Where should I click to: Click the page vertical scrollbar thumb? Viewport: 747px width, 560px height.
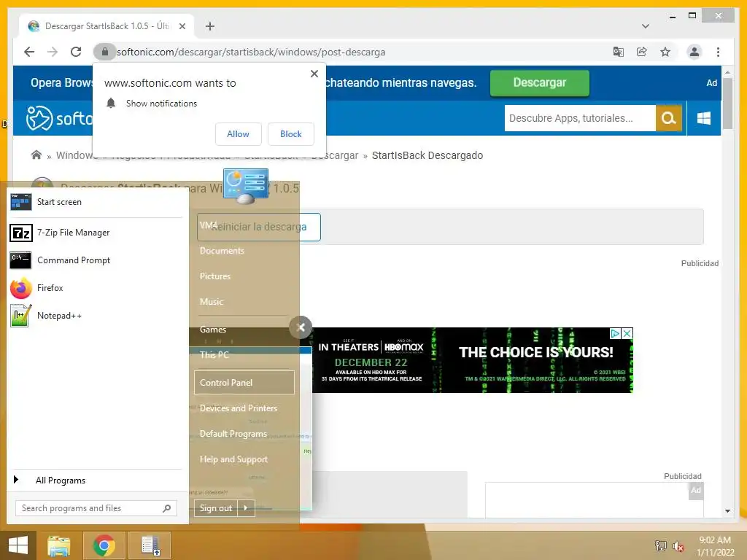(727, 104)
